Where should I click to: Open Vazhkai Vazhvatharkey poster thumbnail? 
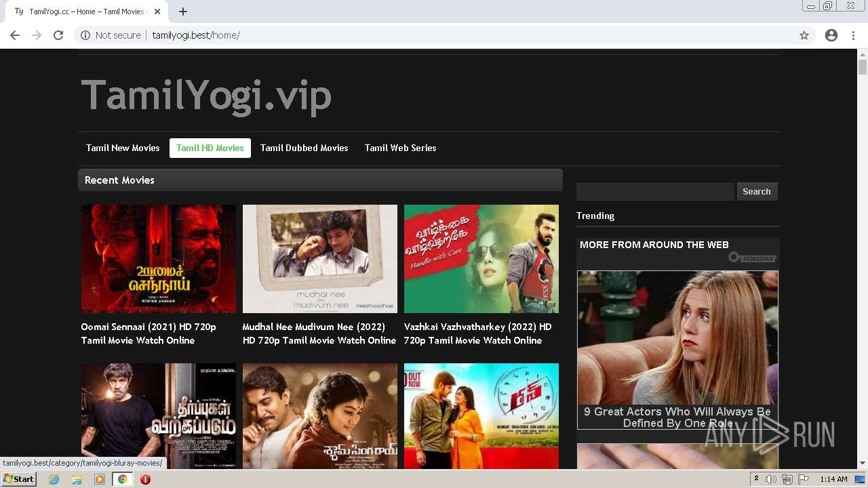pyautogui.click(x=481, y=259)
